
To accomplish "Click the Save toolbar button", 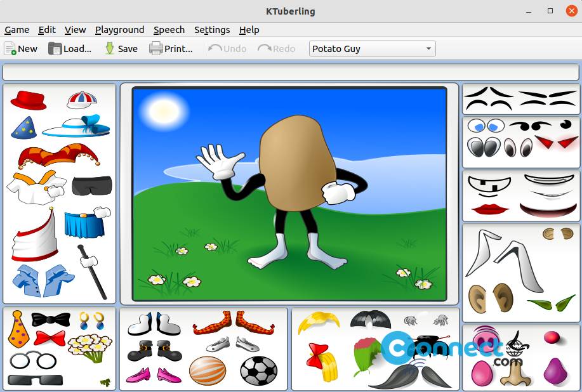I will [x=121, y=49].
